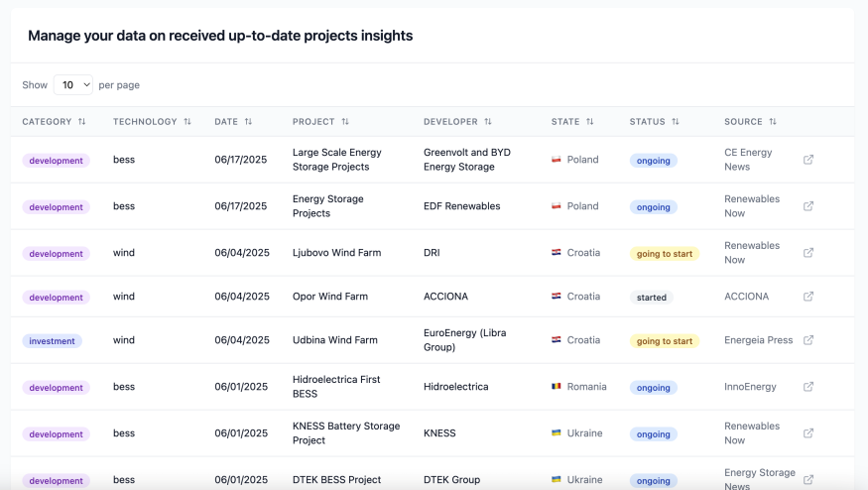Click sort arrows icon beside Category header

(x=82, y=122)
